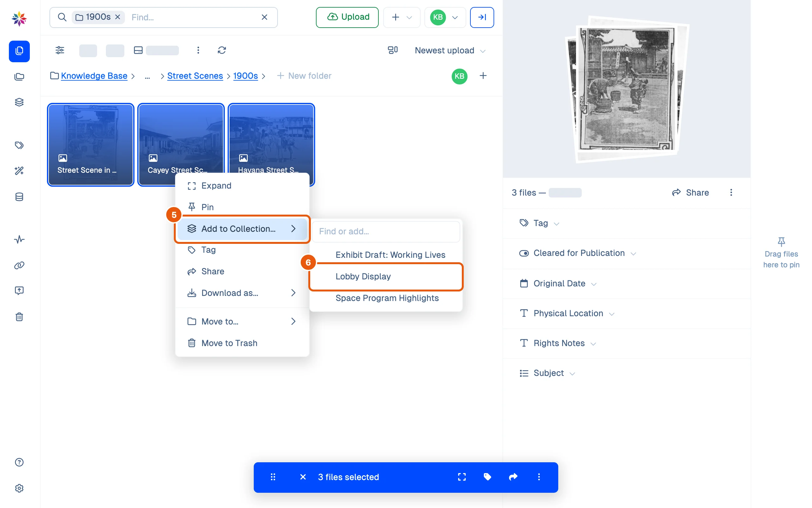Screen dimensions: 812x508
Task: Open the magic wand automation icon in sidebar
Action: pyautogui.click(x=19, y=171)
